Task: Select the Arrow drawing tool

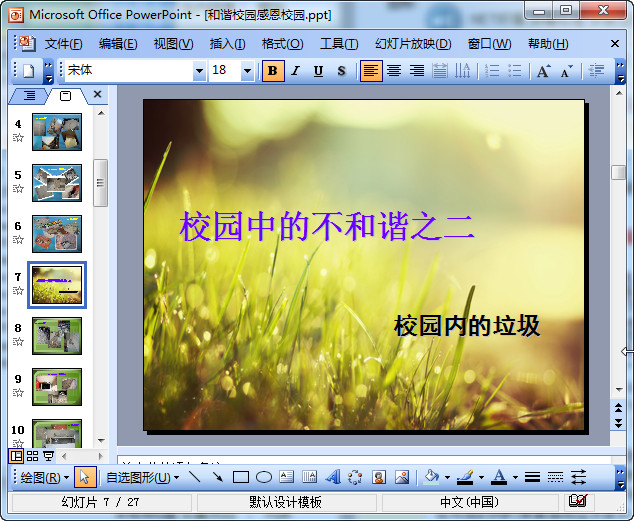Action: (x=218, y=477)
